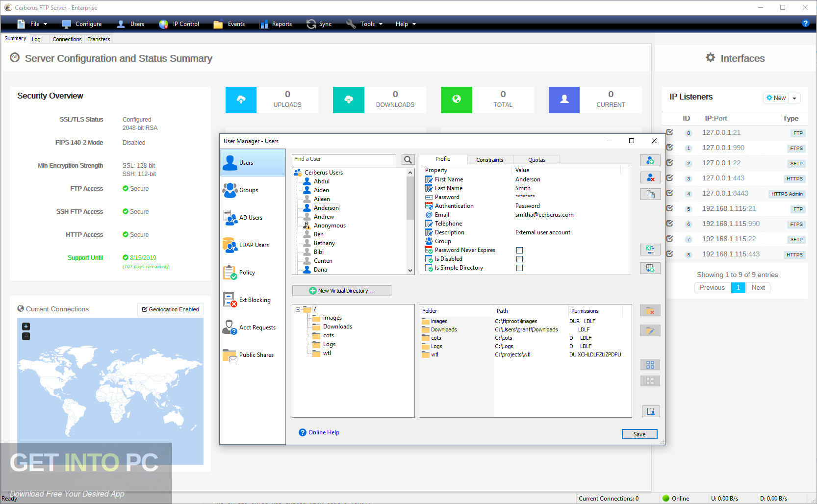
Task: Open Acct Requests section
Action: [x=253, y=328]
